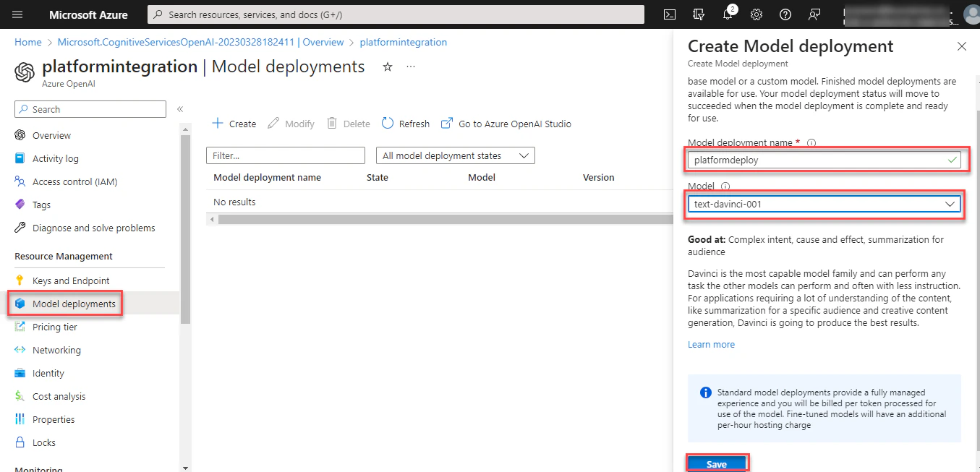
Task: Focus the Model deployment name field
Action: (x=824, y=160)
